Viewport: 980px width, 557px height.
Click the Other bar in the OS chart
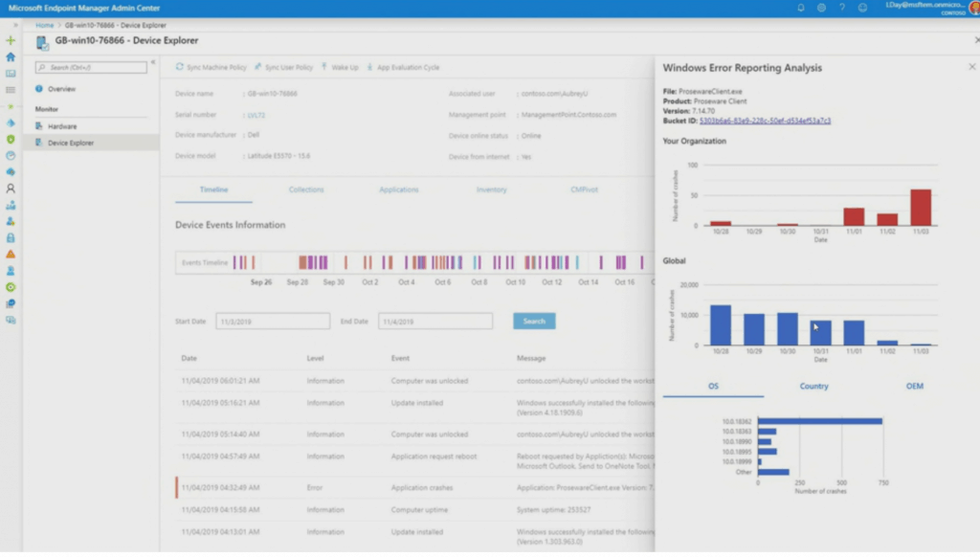[x=773, y=472]
